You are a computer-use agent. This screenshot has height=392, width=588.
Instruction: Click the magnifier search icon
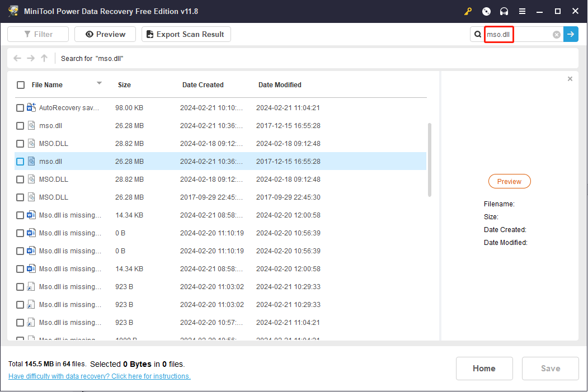click(x=477, y=34)
